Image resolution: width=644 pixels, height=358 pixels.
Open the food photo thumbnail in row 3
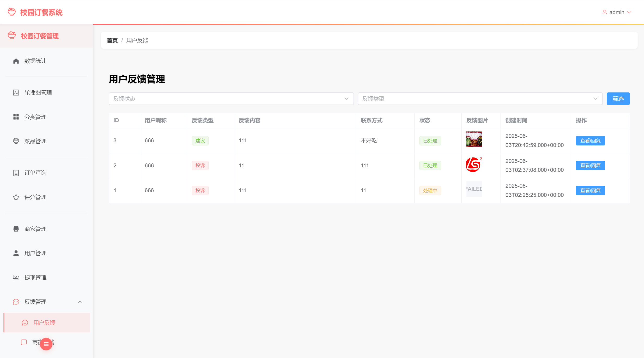pos(474,139)
